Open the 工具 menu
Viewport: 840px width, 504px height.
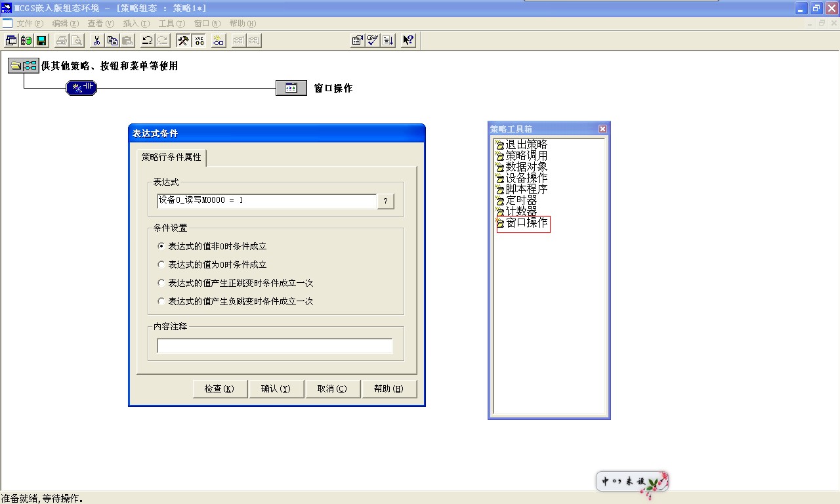coord(171,24)
